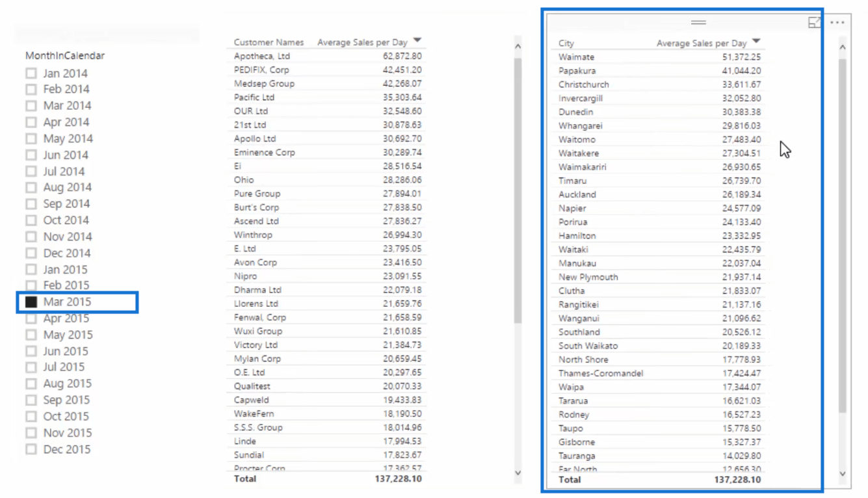Toggle sort arrow on City Average Sales column
Screen dimensions: 868x498
point(756,42)
